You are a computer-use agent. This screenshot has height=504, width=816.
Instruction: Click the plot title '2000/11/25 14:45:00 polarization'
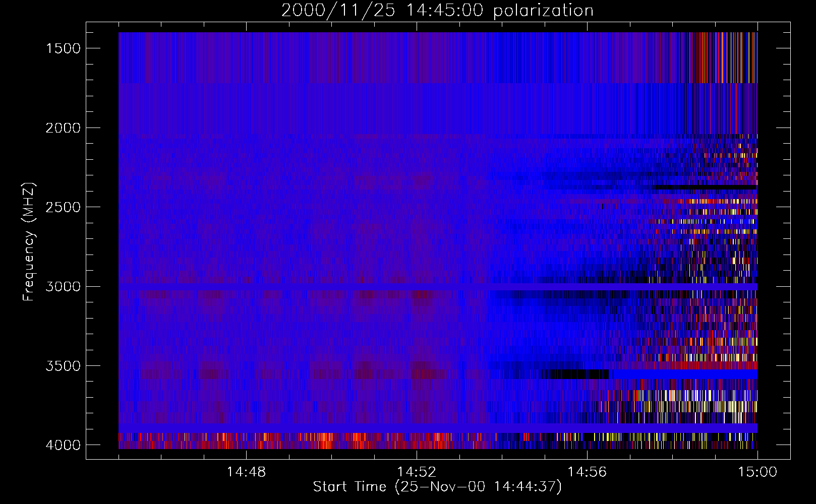[437, 11]
